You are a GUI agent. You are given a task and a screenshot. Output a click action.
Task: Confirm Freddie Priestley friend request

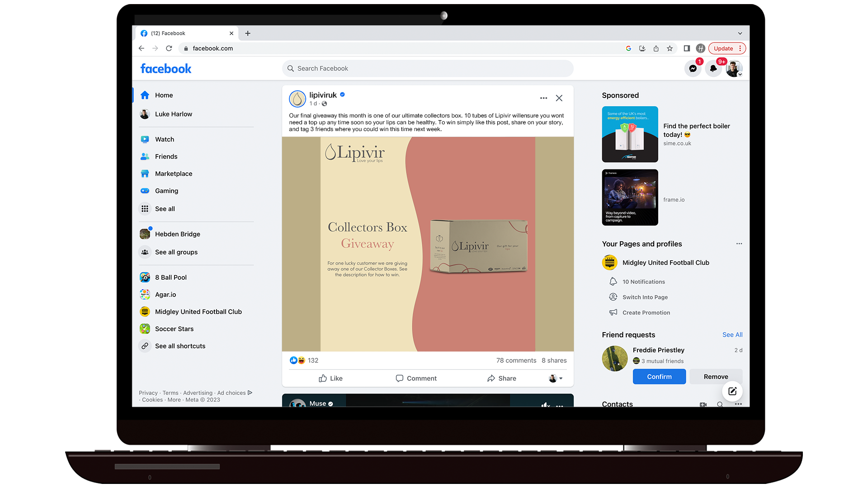coord(659,376)
